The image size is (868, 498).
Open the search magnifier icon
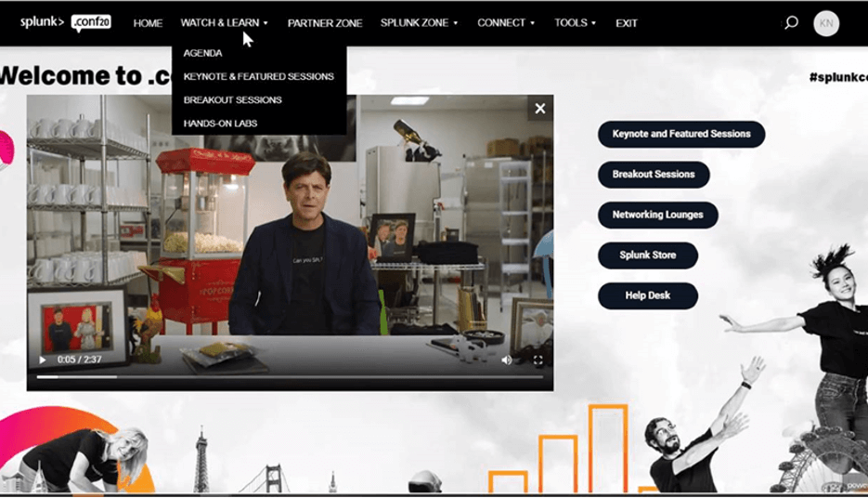click(792, 22)
